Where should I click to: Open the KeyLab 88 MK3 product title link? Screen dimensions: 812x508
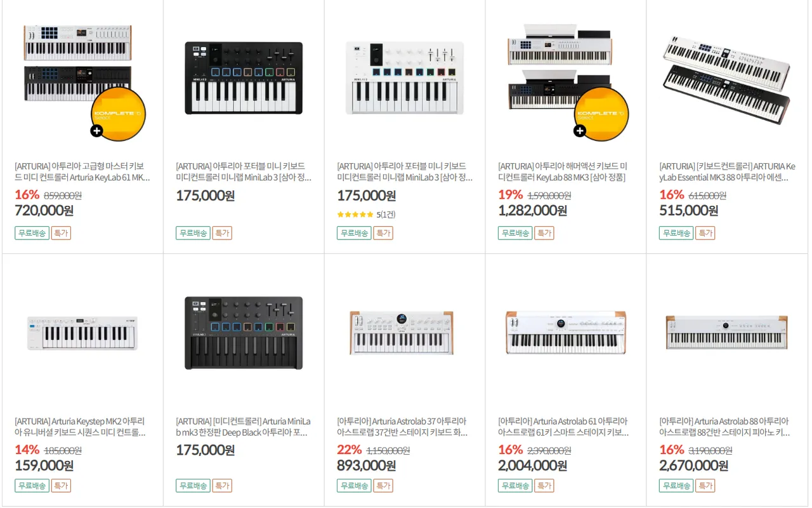point(563,172)
